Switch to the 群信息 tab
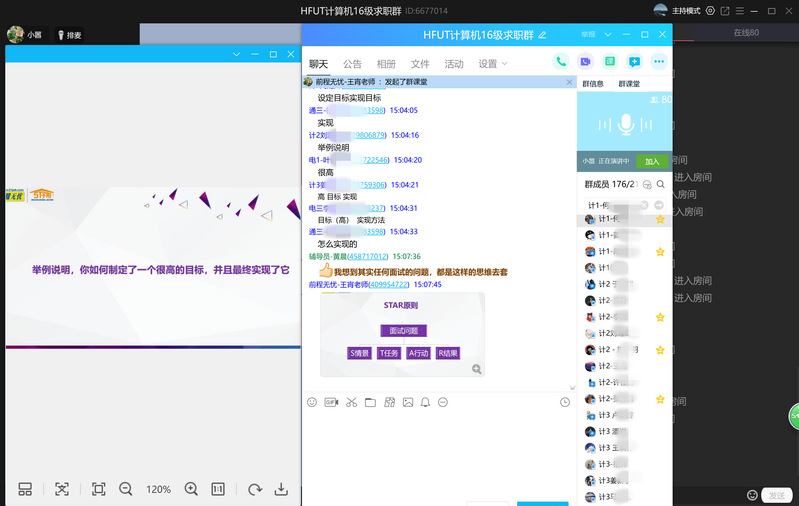799x506 pixels. pyautogui.click(x=593, y=84)
